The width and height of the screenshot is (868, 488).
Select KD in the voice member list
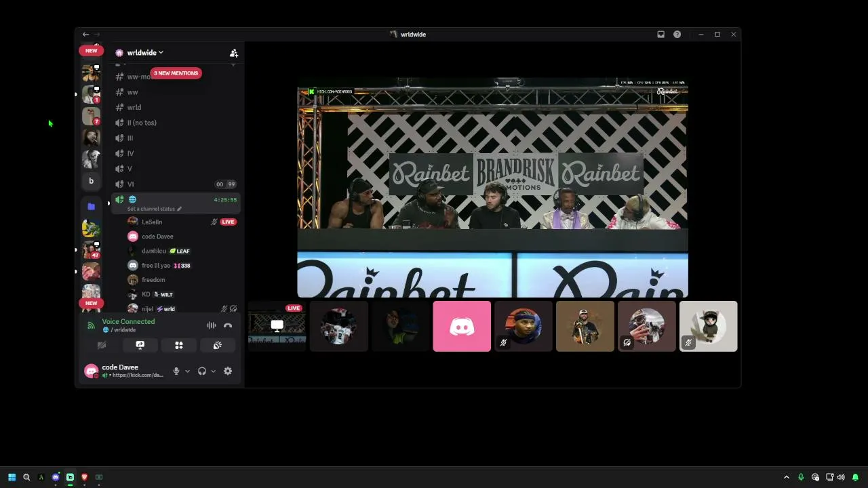pyautogui.click(x=182, y=295)
